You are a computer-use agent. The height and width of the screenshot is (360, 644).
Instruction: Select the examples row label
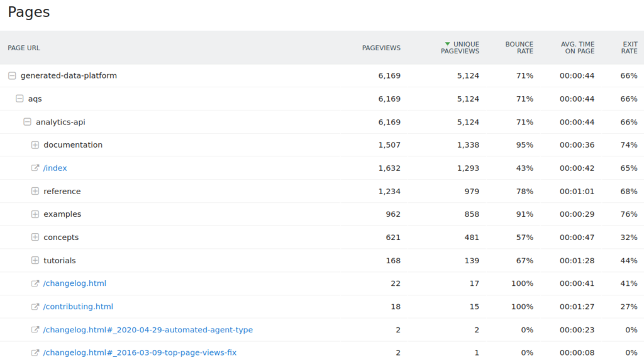click(x=62, y=214)
